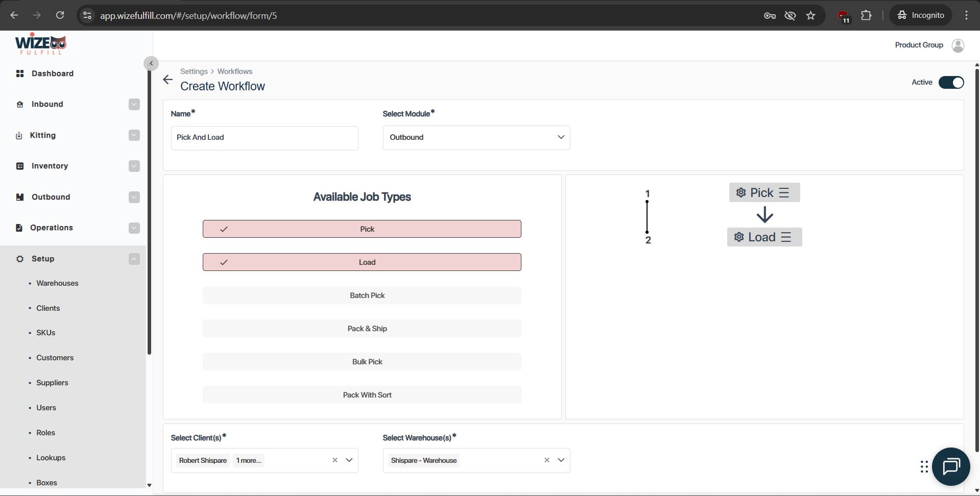The image size is (980, 496).
Task: Open Clients under Setup
Action: click(x=48, y=308)
